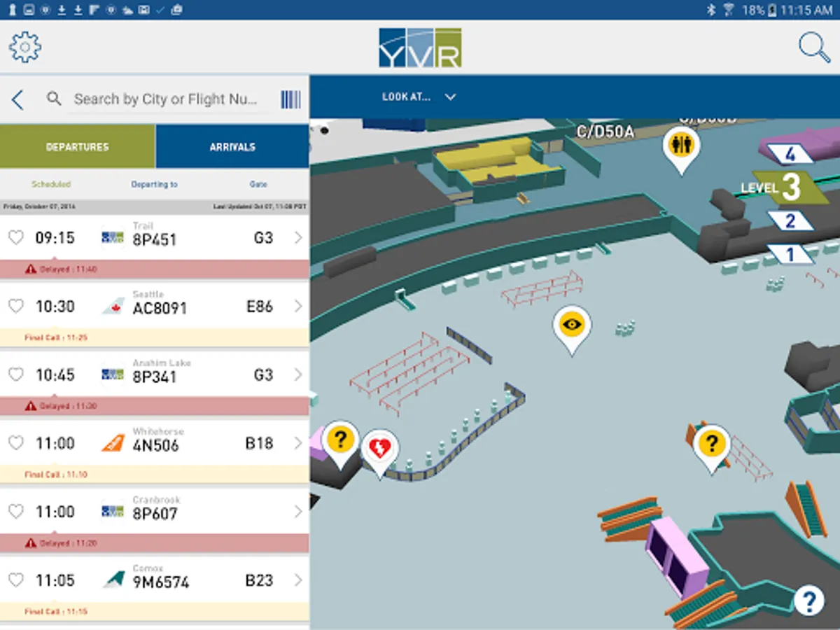
Task: Focus the Search by City or Flight field
Action: 166,99
